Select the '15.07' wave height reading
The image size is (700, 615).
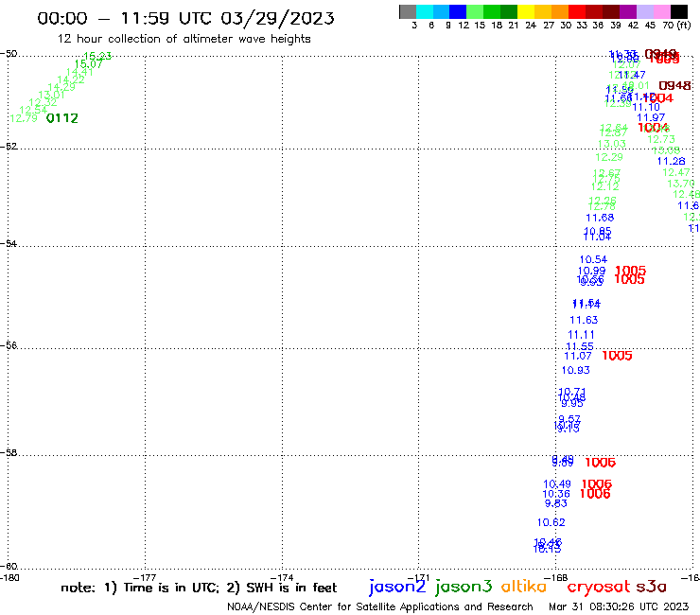(x=88, y=64)
